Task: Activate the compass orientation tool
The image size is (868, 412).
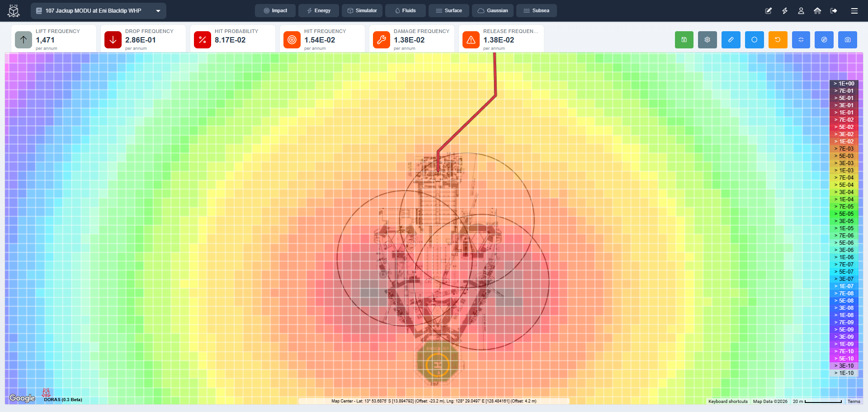Action: click(824, 40)
